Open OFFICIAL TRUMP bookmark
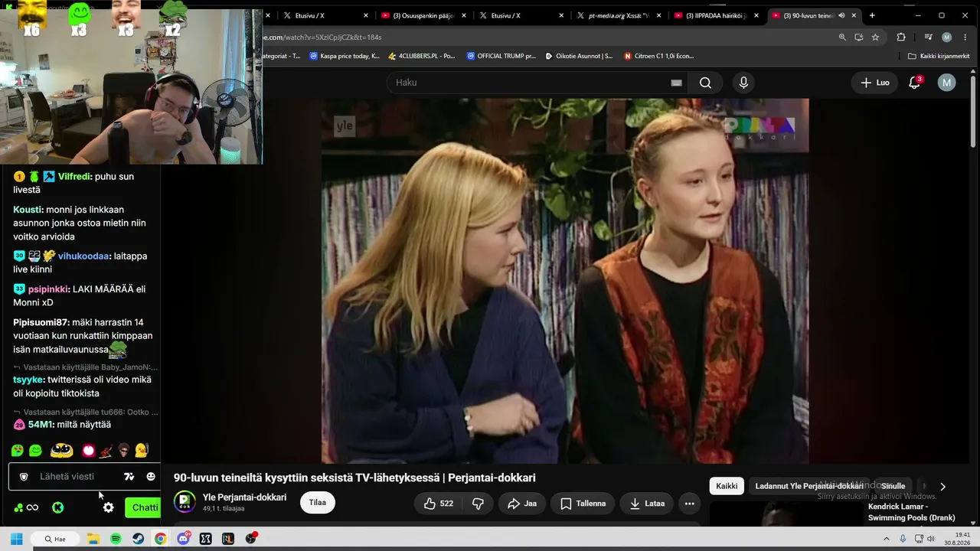Viewport: 980px width, 551px height. (x=501, y=56)
